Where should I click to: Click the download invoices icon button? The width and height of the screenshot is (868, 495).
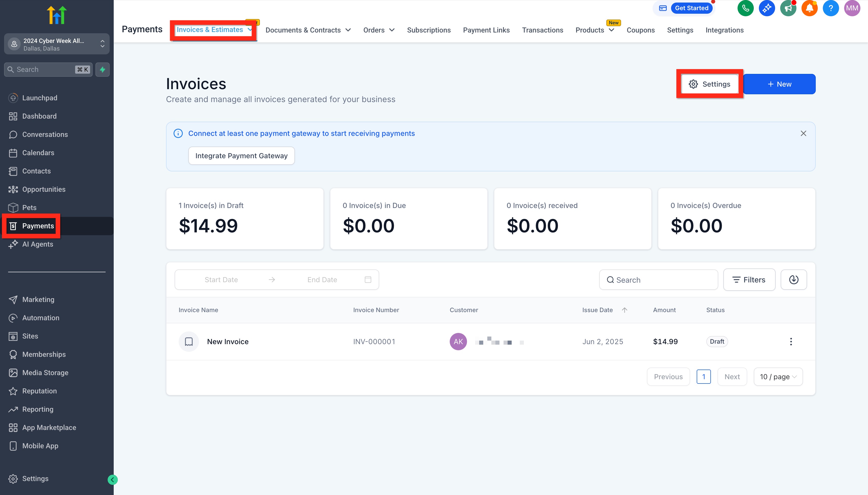[794, 279]
